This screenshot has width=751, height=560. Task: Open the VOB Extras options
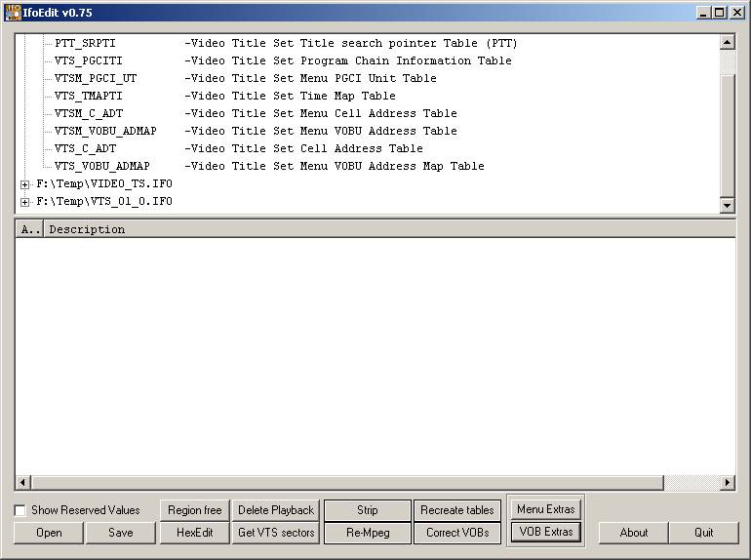coord(545,532)
